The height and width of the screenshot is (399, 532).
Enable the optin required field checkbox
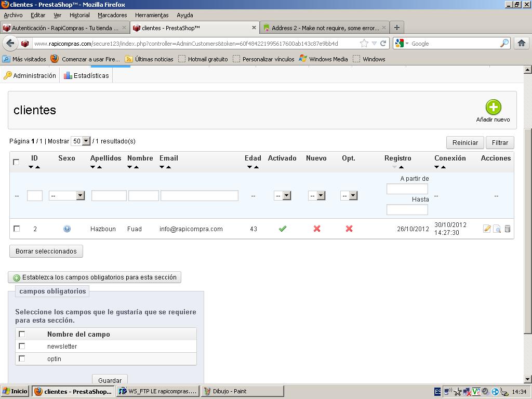click(x=22, y=358)
